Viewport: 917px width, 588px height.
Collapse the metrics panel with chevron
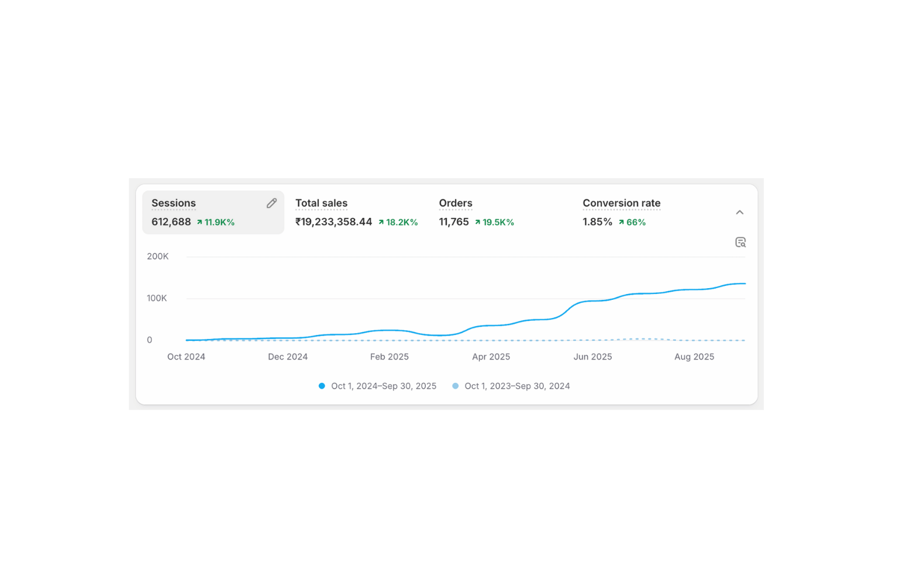pyautogui.click(x=739, y=212)
